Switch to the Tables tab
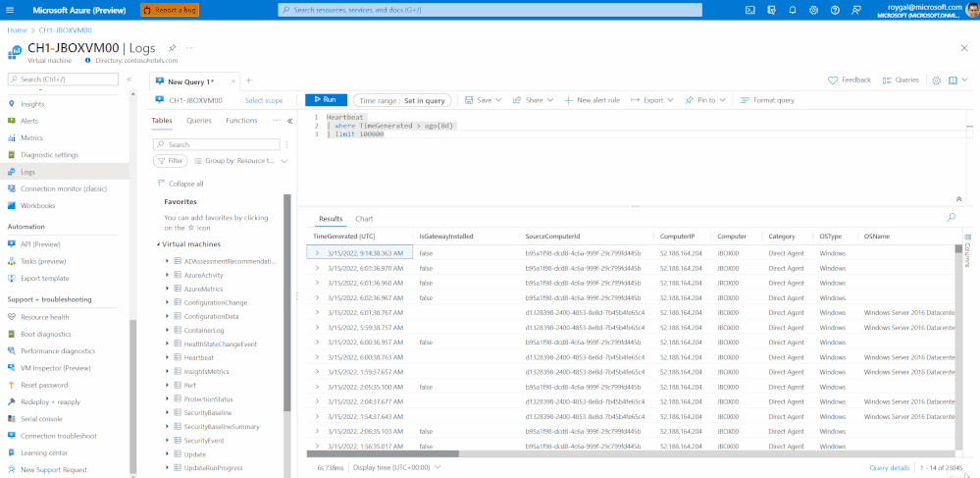 (162, 121)
